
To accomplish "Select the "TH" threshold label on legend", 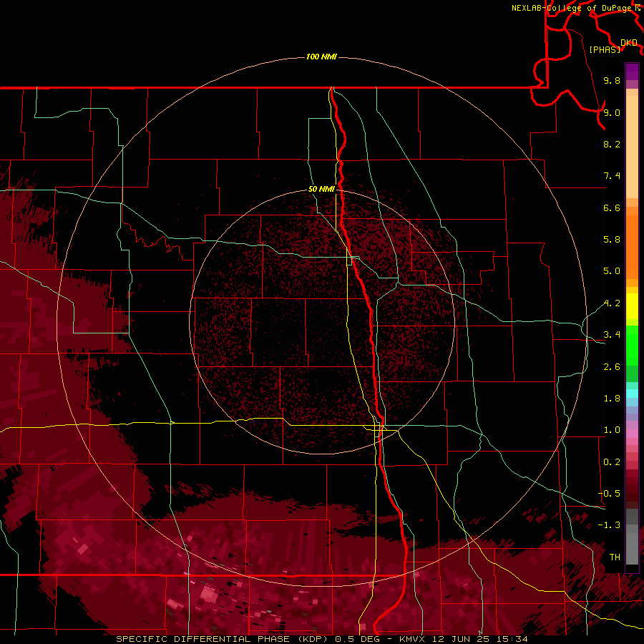I will tap(615, 557).
